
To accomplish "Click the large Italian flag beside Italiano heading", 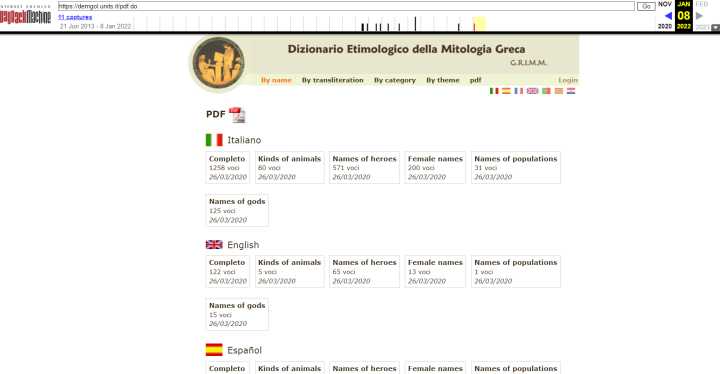I will pyautogui.click(x=214, y=140).
